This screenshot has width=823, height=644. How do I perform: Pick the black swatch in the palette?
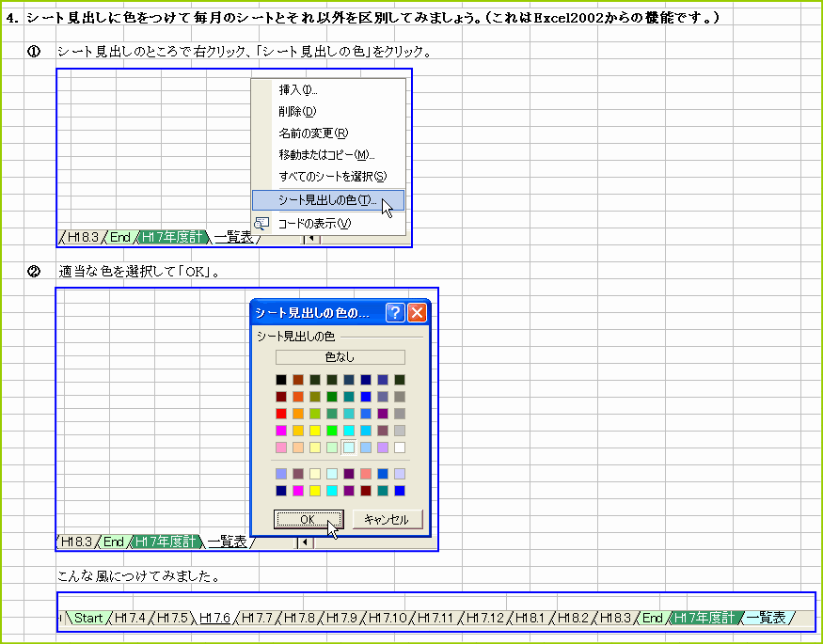click(281, 380)
